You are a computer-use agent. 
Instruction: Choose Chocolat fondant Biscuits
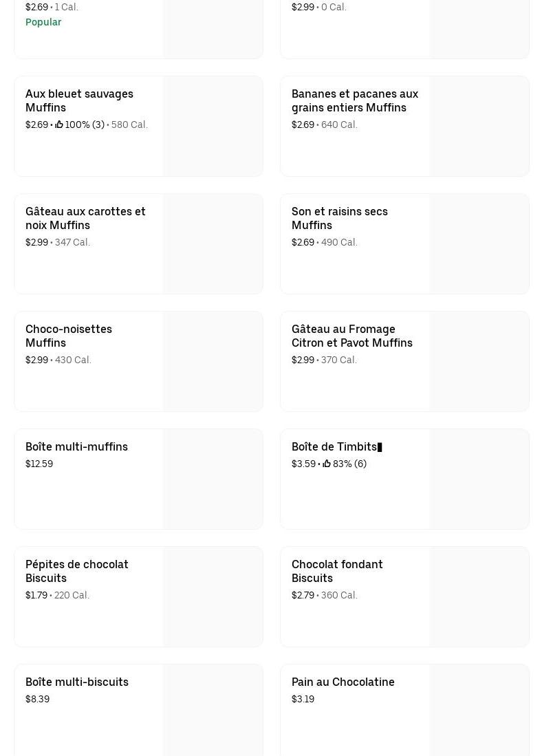pyautogui.click(x=337, y=571)
